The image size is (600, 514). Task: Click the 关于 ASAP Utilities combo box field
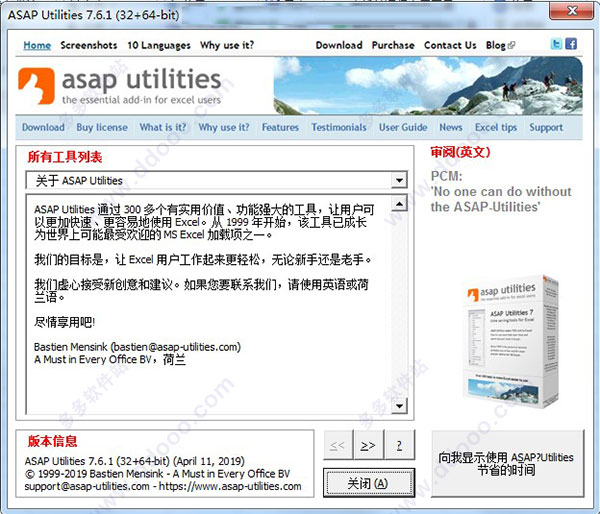217,180
